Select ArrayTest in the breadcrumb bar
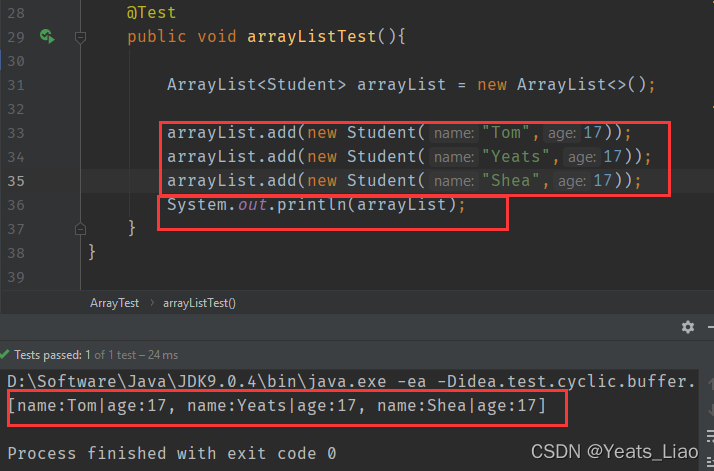 click(x=114, y=303)
